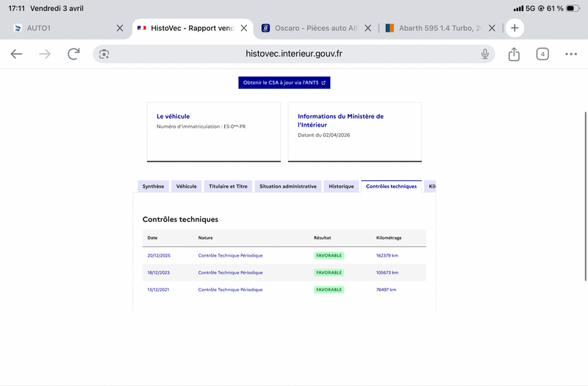Image resolution: width=588 pixels, height=386 pixels.
Task: Click Obtenir le CSA à jour button
Action: pos(284,82)
